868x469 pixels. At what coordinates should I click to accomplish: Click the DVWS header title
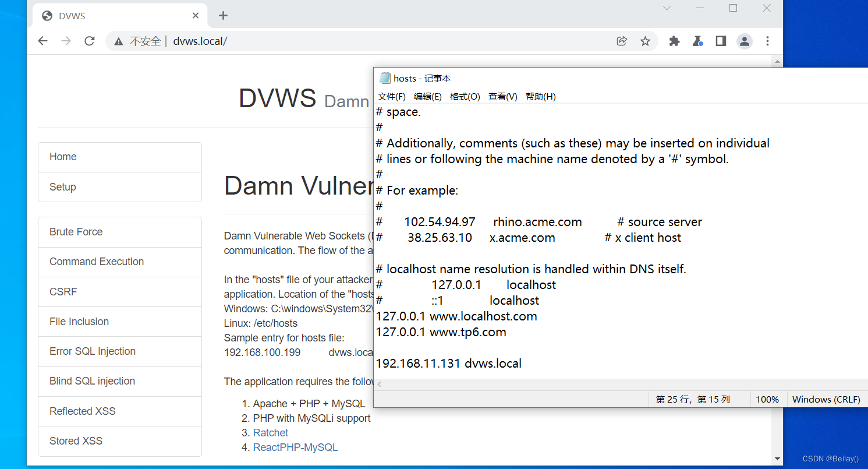[x=277, y=98]
